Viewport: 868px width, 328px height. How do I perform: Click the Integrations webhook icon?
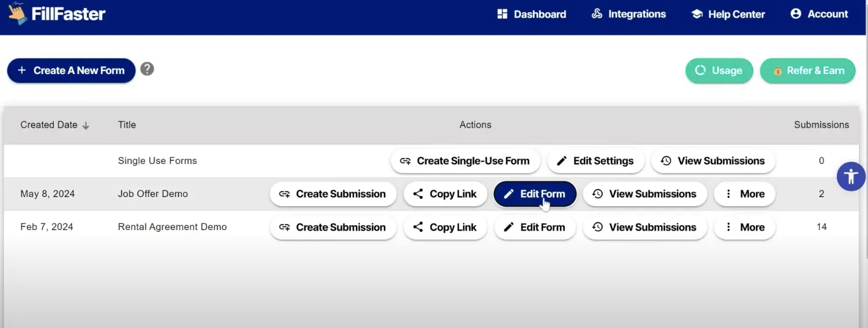[x=597, y=13]
